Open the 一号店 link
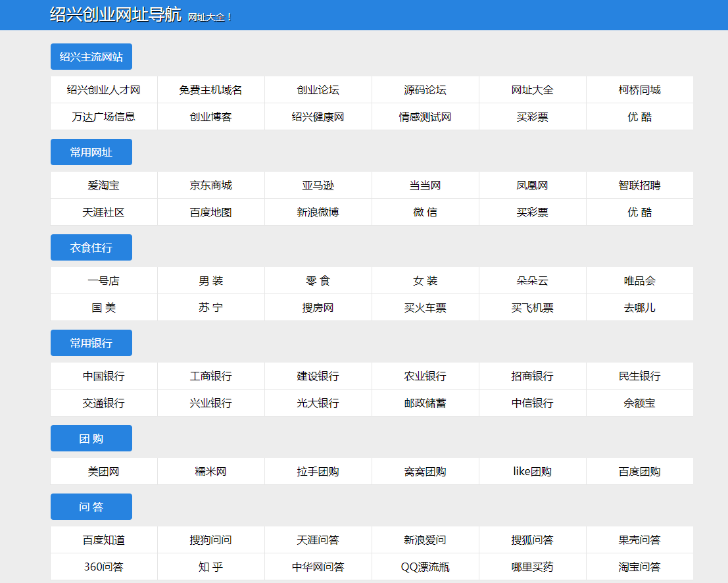The height and width of the screenshot is (583, 728). tap(103, 280)
